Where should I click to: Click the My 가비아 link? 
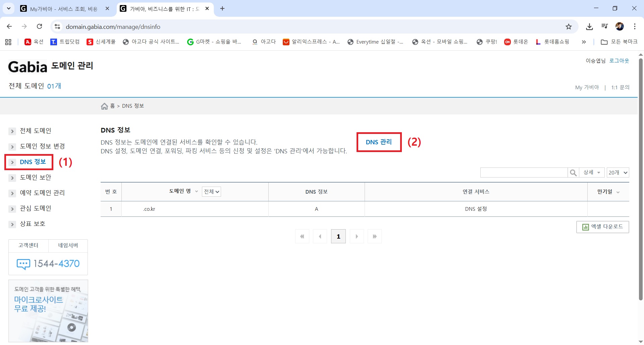[x=587, y=88]
